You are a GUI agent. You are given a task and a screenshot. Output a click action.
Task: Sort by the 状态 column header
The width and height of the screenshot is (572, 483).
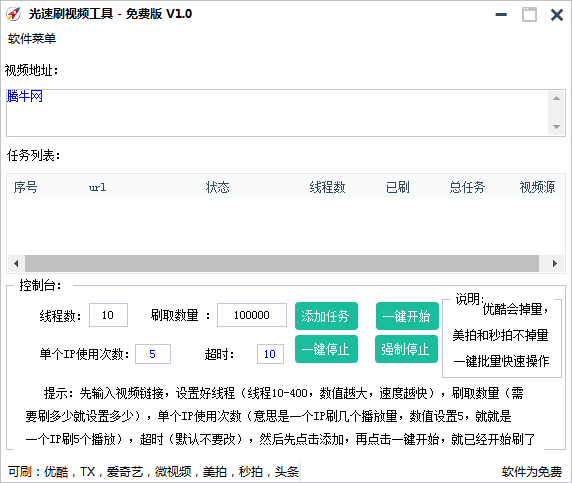(217, 187)
